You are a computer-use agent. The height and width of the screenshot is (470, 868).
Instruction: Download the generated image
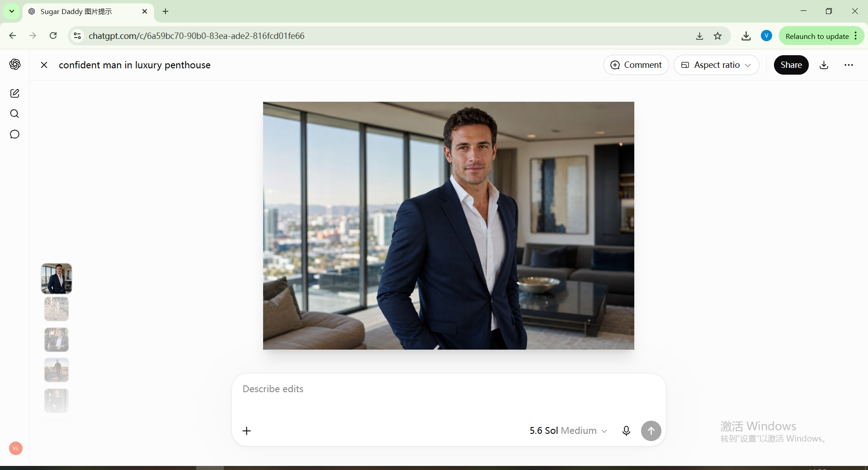[x=824, y=65]
